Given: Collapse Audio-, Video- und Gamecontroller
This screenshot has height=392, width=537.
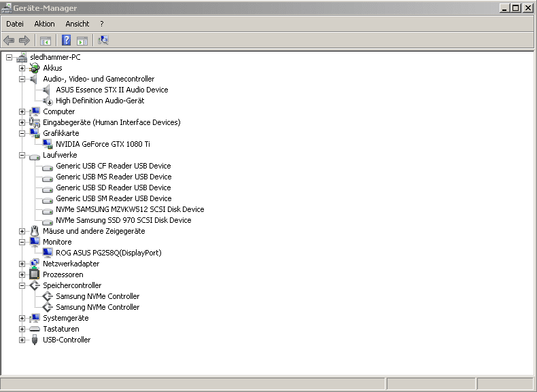Looking at the screenshot, I should (x=22, y=79).
